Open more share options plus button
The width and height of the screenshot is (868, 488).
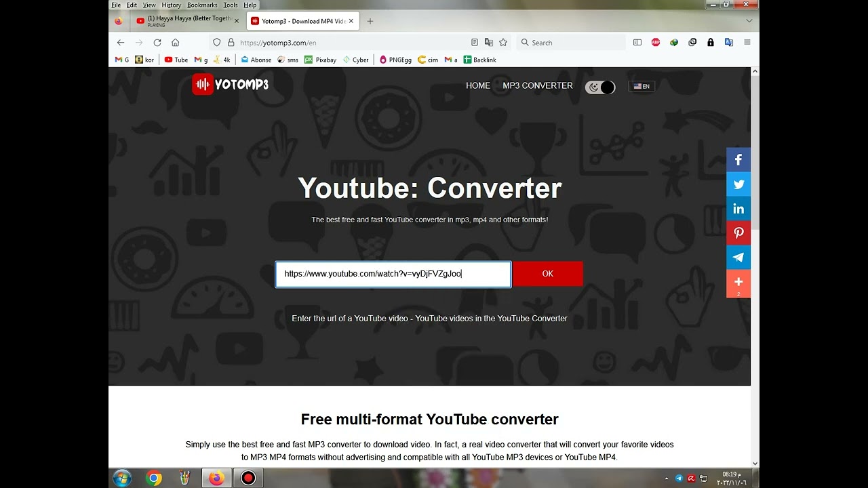738,283
